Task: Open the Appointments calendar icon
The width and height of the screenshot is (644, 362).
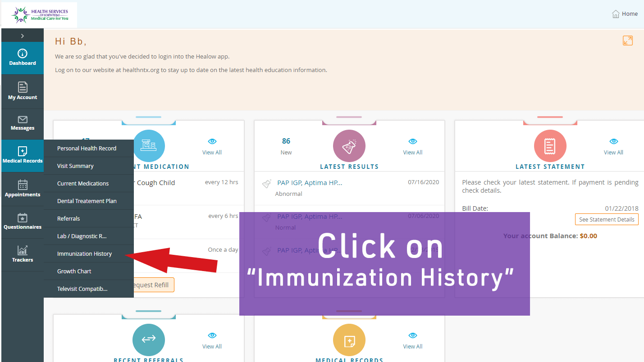Action: (23, 185)
